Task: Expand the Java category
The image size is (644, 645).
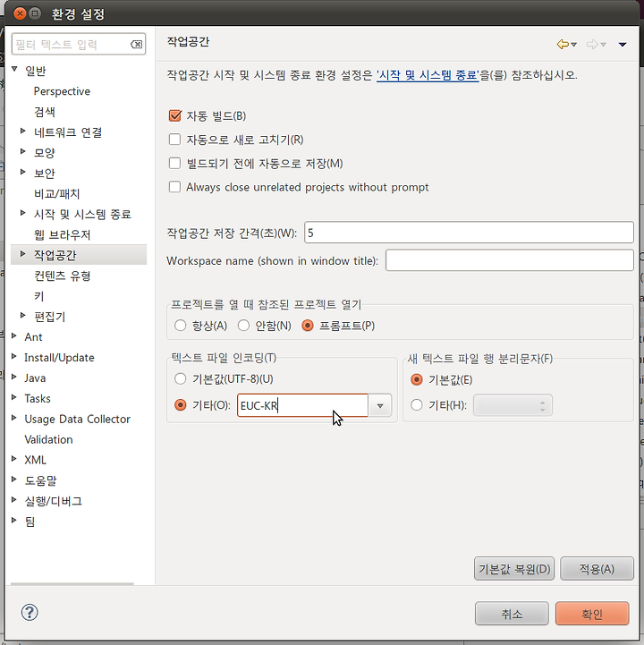Action: tap(14, 377)
